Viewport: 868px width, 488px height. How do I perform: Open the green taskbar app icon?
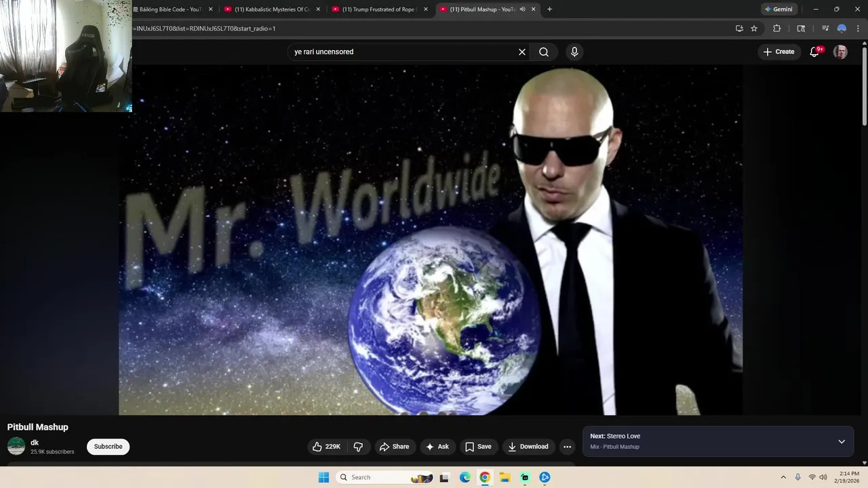pyautogui.click(x=525, y=477)
